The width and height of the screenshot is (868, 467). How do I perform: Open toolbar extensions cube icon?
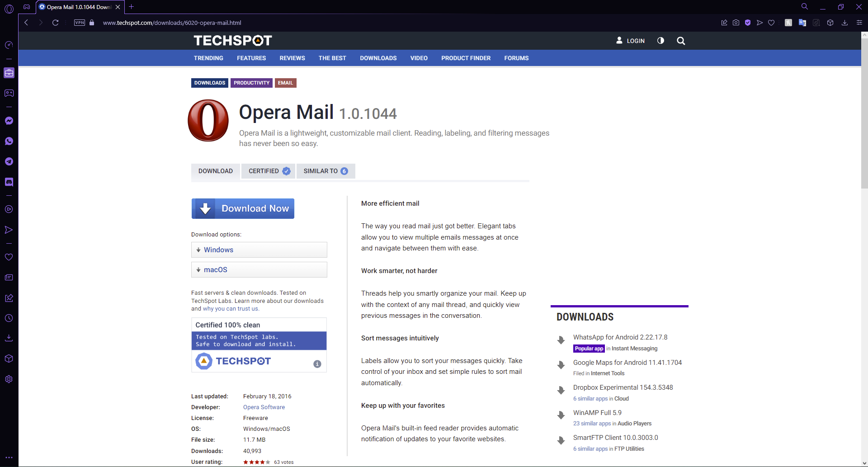click(830, 23)
